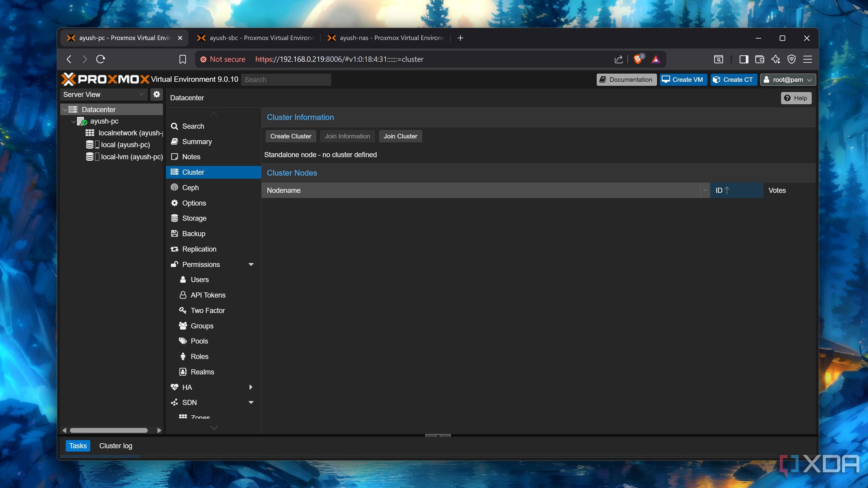Collapse the SDN submenu arrow
The height and width of the screenshot is (488, 868).
[x=251, y=402]
